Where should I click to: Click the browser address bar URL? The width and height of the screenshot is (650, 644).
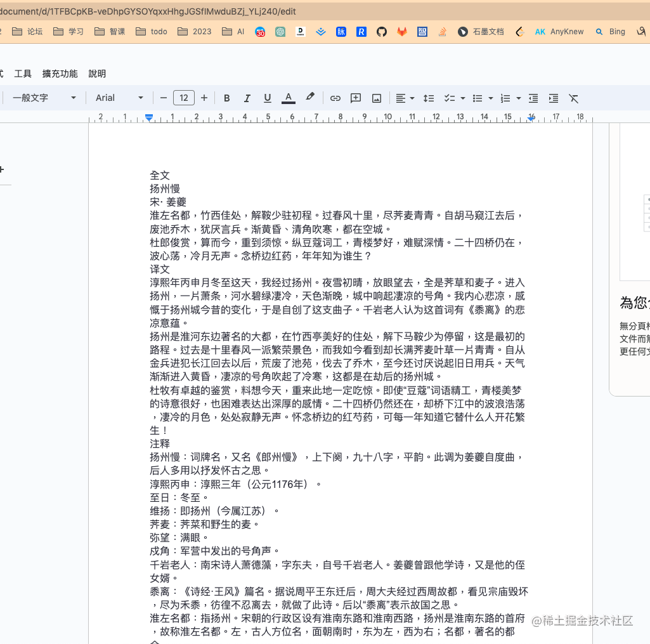[x=148, y=11]
